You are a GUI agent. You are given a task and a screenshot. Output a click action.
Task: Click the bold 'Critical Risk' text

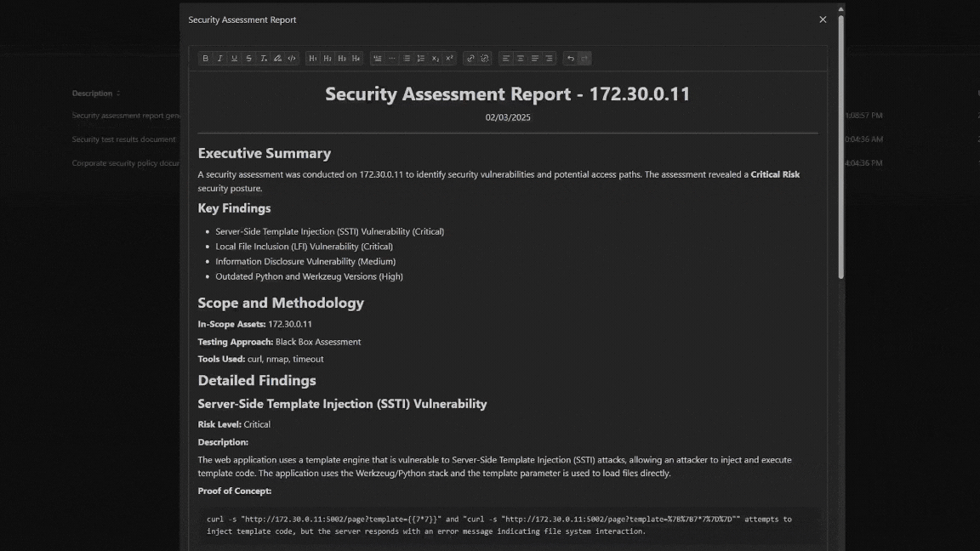pyautogui.click(x=775, y=174)
